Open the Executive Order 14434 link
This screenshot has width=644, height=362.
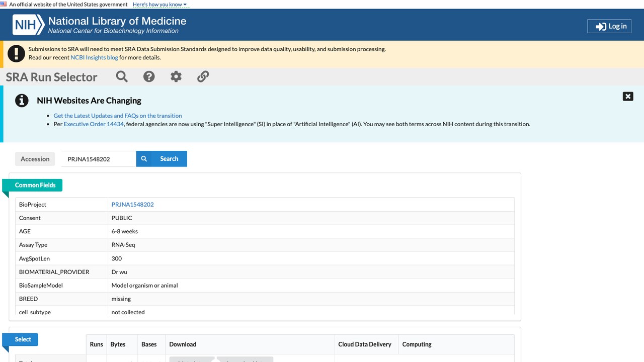click(x=94, y=124)
